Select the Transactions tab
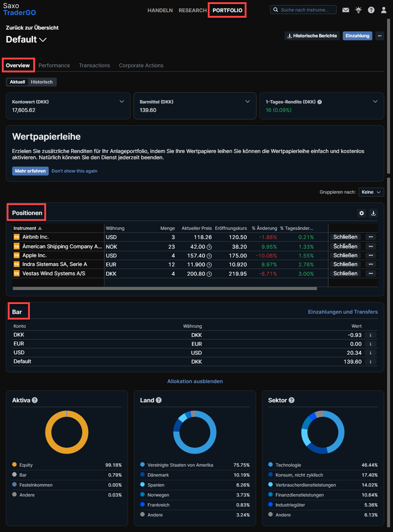 click(x=94, y=65)
